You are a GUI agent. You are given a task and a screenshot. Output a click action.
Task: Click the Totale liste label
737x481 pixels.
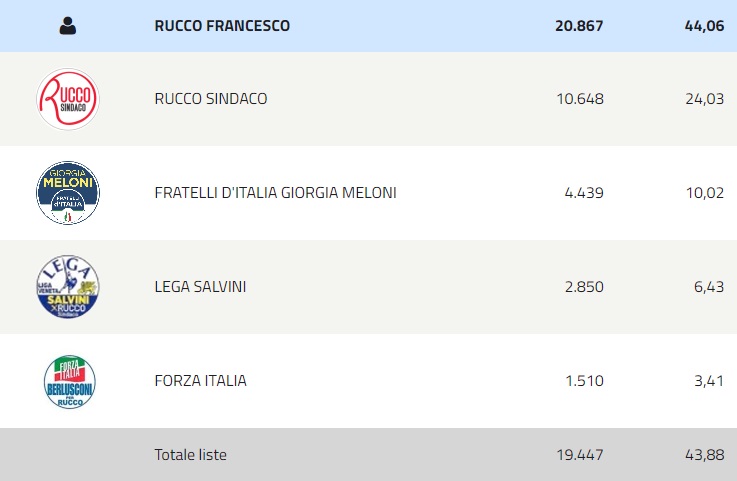(x=190, y=455)
